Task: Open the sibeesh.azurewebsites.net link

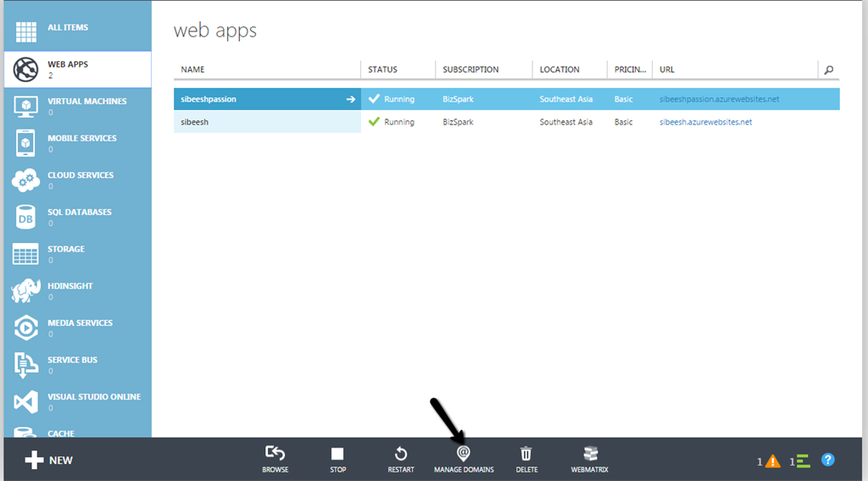Action: (706, 122)
